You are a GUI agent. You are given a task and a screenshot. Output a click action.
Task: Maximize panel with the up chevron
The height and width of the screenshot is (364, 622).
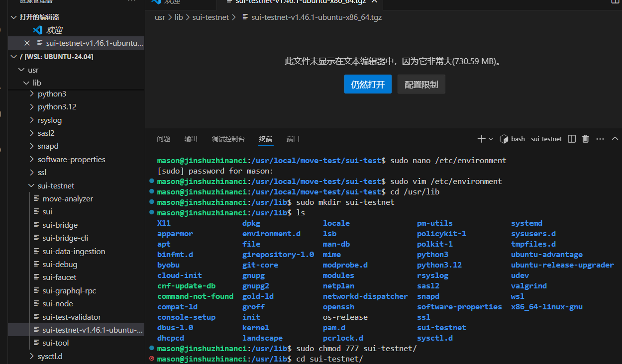pyautogui.click(x=615, y=139)
